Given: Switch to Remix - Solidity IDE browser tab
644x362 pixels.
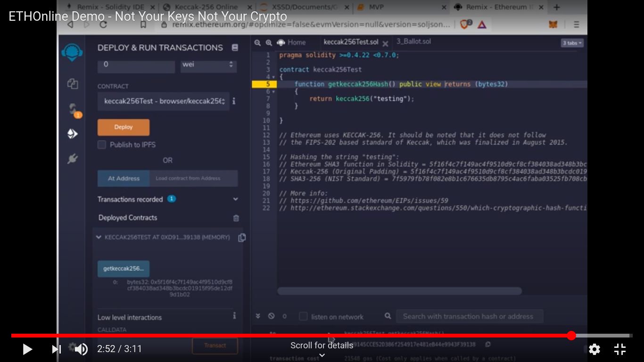Looking at the screenshot, I should [x=109, y=7].
